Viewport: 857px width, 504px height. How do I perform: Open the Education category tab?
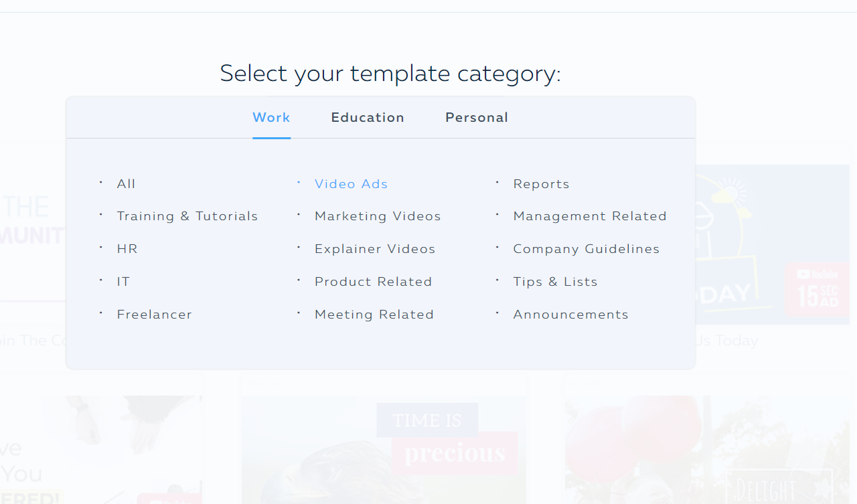tap(368, 118)
